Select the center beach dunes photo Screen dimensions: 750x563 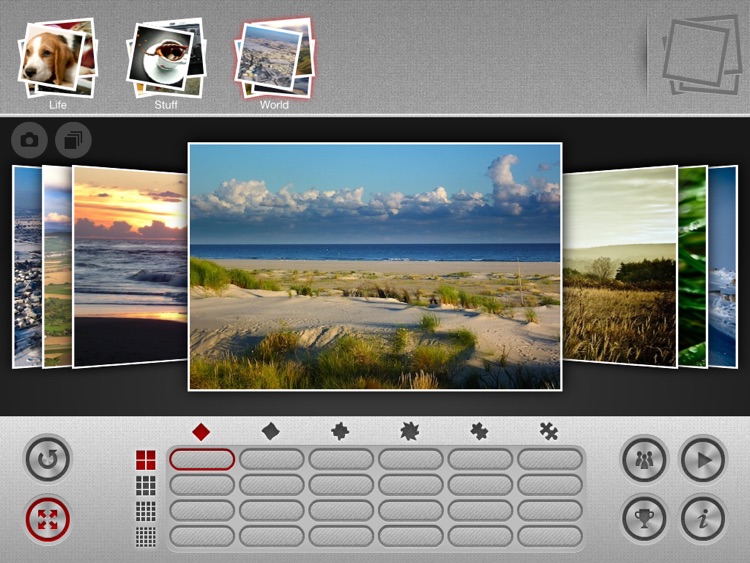[x=375, y=266]
